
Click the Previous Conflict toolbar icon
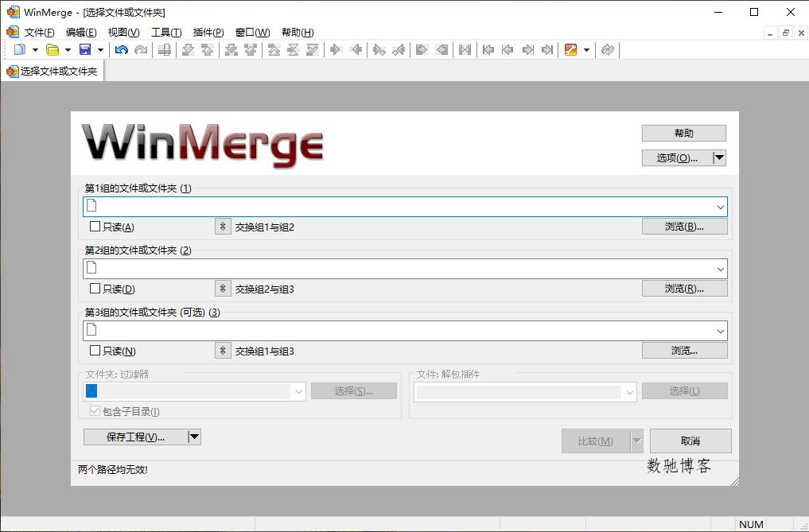[251, 49]
